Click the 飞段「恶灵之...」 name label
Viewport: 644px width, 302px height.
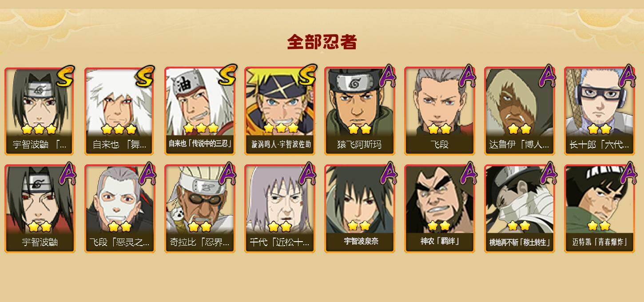pos(119,242)
